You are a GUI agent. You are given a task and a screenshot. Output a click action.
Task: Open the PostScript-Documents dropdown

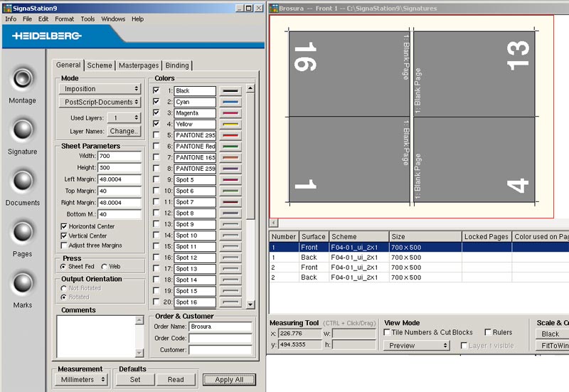click(100, 102)
